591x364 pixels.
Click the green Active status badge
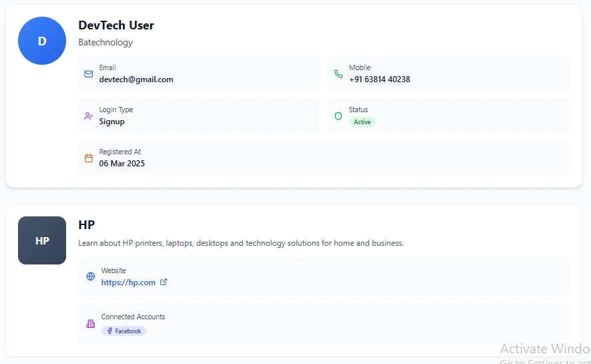pyautogui.click(x=362, y=122)
